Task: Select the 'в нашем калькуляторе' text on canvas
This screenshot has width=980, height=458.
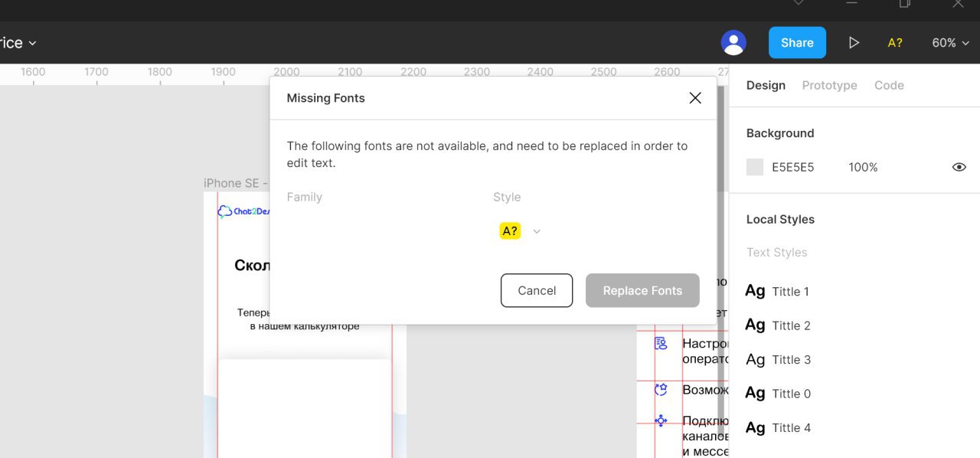Action: (305, 326)
